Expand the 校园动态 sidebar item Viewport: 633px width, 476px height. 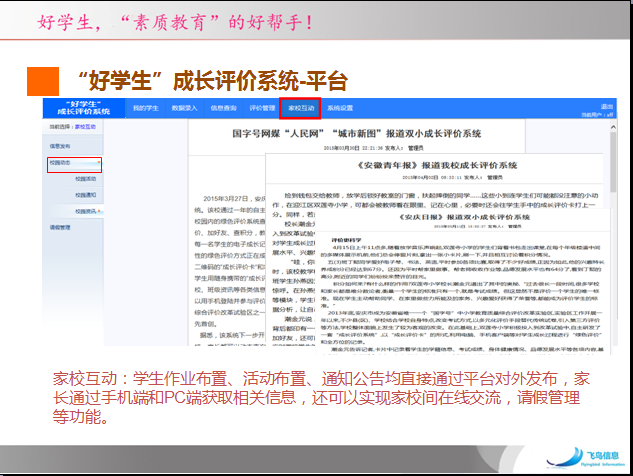click(62, 161)
